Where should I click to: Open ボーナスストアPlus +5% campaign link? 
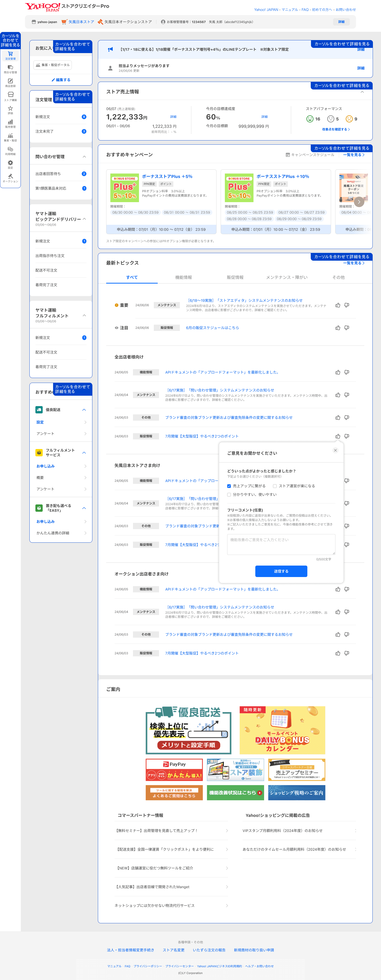(x=167, y=177)
